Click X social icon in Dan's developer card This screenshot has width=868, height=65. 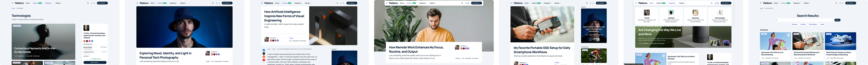pos(87,41)
